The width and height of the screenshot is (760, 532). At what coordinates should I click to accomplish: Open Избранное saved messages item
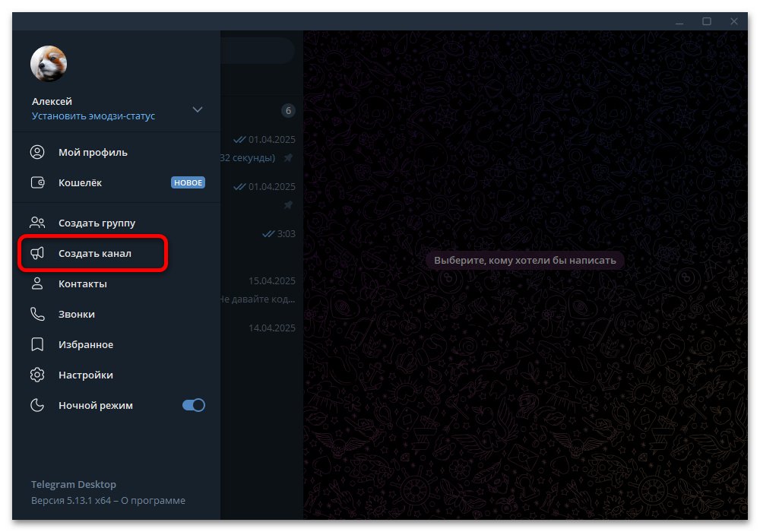(x=116, y=344)
